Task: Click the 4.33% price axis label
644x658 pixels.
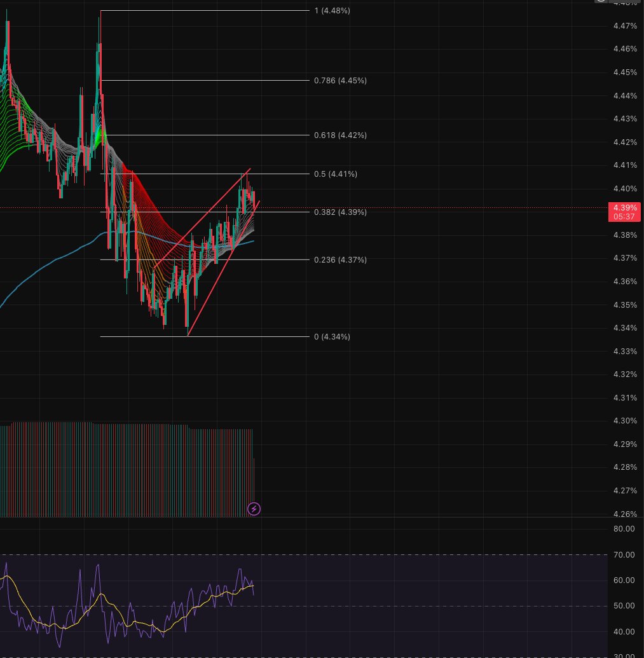Action: [625, 351]
